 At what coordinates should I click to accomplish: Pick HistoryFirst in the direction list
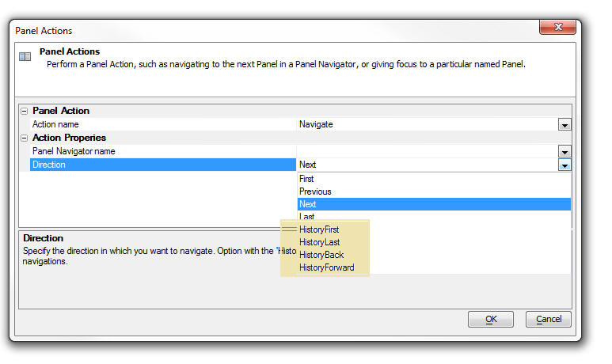coord(434,229)
